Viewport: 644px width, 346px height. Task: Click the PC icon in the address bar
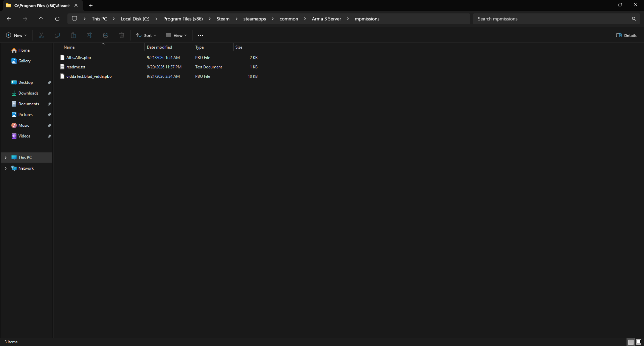click(74, 19)
